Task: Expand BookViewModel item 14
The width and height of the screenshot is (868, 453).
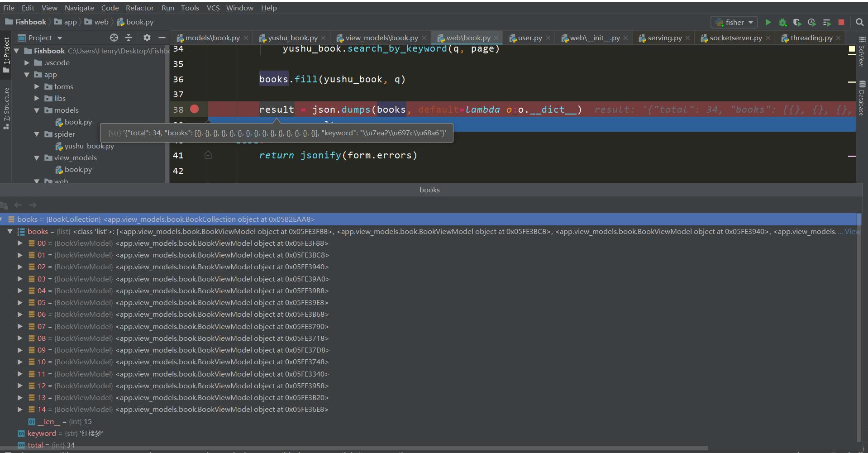Action: coord(20,409)
